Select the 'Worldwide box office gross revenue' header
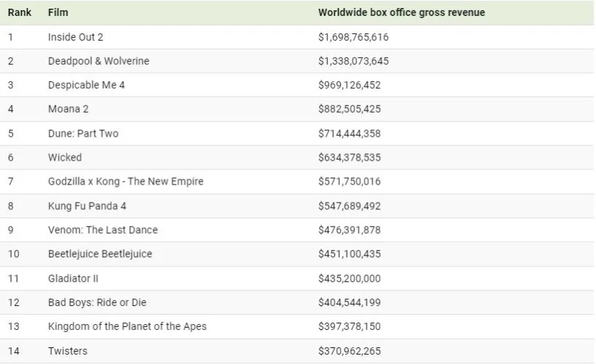The width and height of the screenshot is (596, 364). [401, 12]
